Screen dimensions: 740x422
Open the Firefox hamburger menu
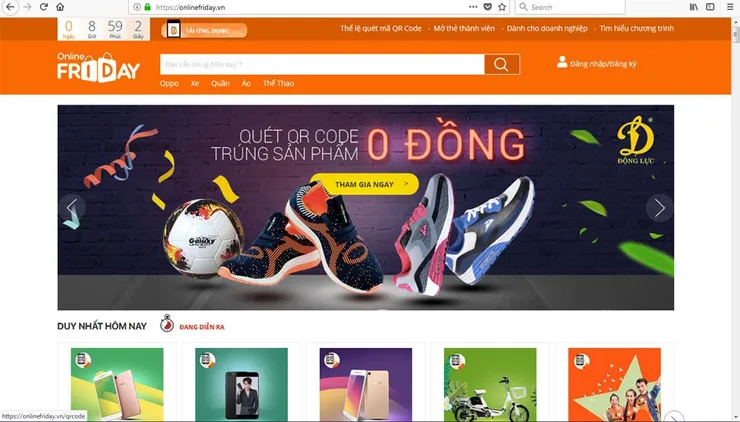(x=730, y=7)
